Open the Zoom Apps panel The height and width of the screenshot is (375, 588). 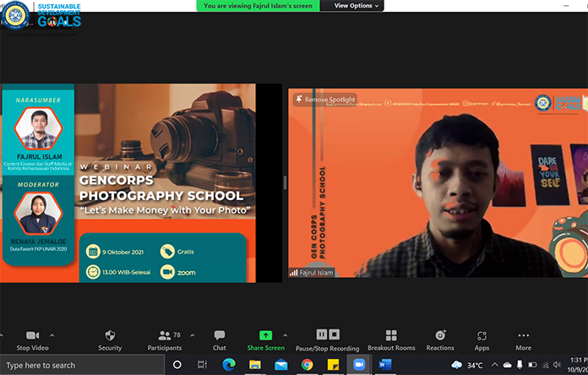[482, 336]
